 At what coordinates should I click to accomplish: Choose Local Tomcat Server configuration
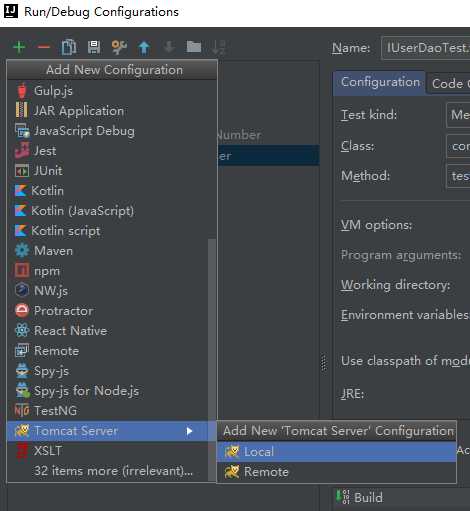click(x=337, y=452)
